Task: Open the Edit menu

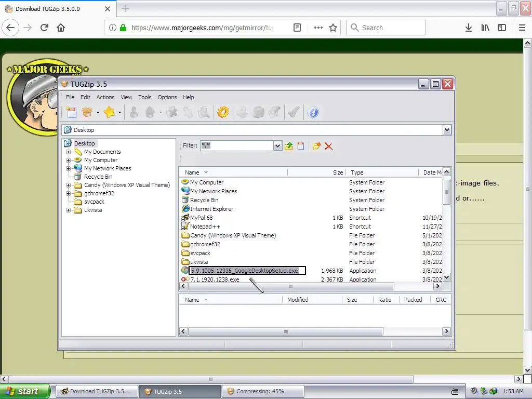Action: tap(85, 97)
